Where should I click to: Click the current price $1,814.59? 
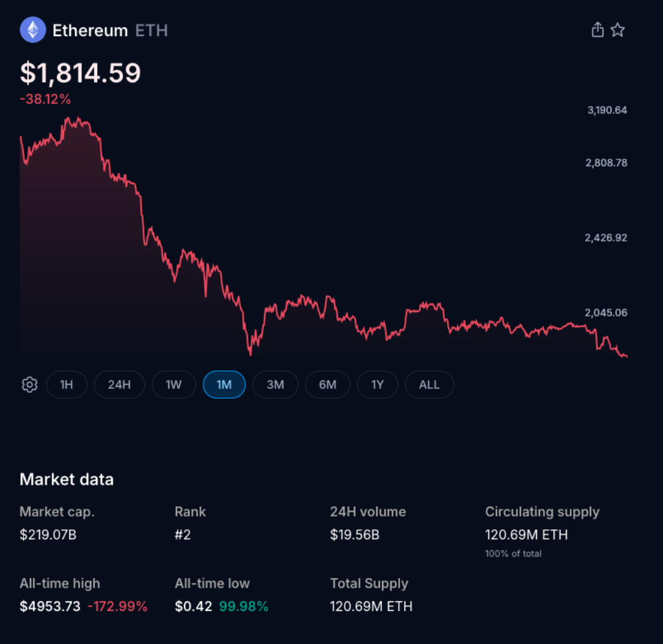point(80,73)
